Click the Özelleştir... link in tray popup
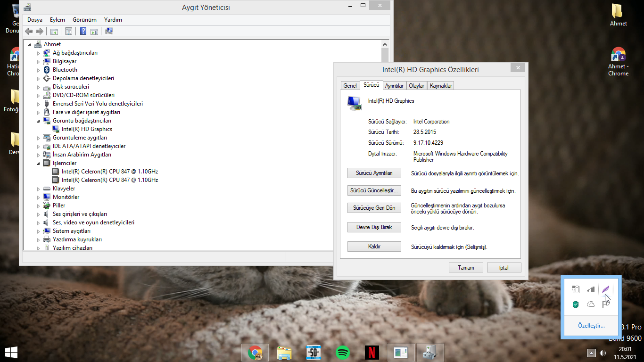 tap(591, 326)
